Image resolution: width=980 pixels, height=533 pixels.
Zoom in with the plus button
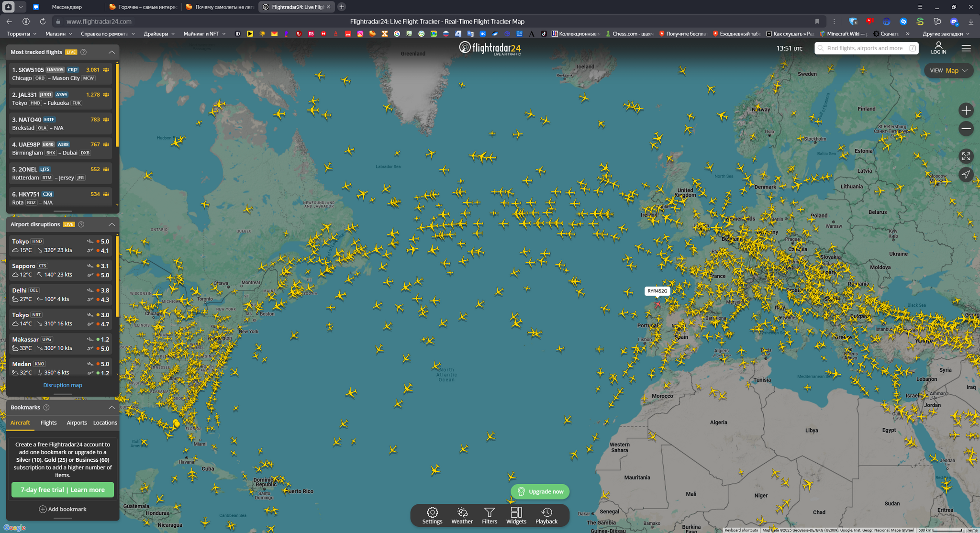coord(966,111)
